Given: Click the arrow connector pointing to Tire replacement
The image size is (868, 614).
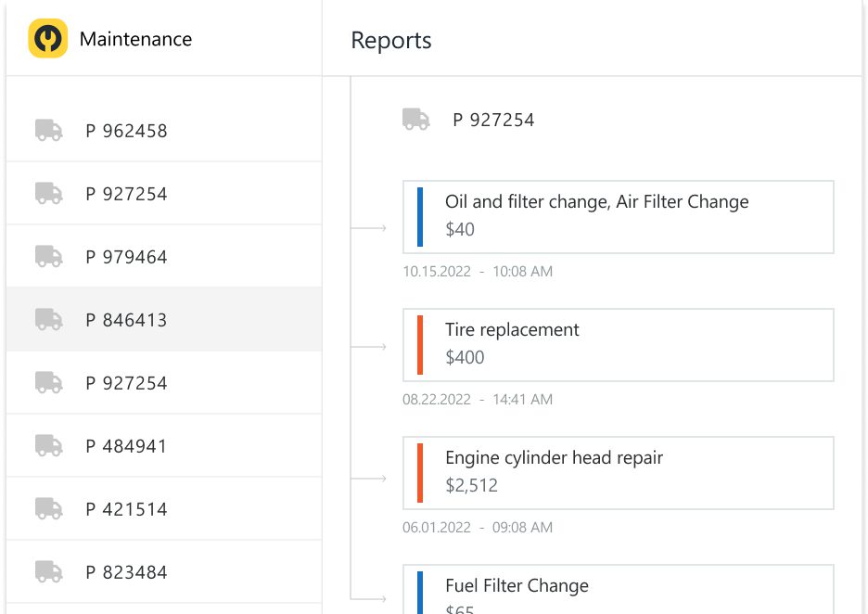Looking at the screenshot, I should pos(374,345).
